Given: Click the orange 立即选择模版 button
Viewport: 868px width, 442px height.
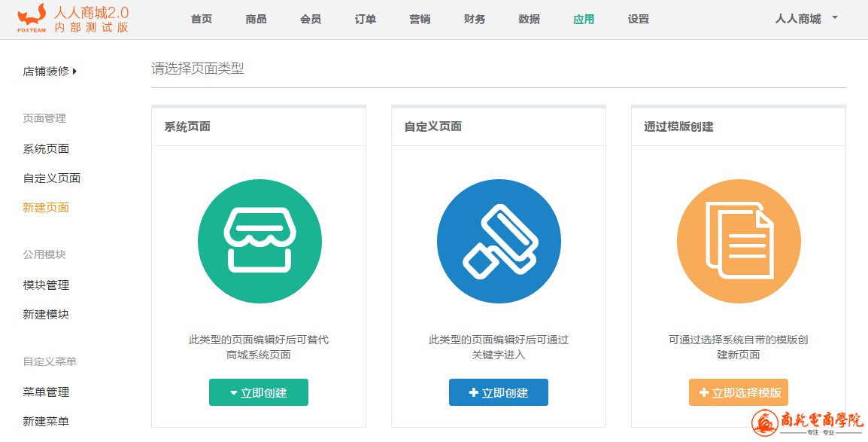Looking at the screenshot, I should [x=739, y=392].
